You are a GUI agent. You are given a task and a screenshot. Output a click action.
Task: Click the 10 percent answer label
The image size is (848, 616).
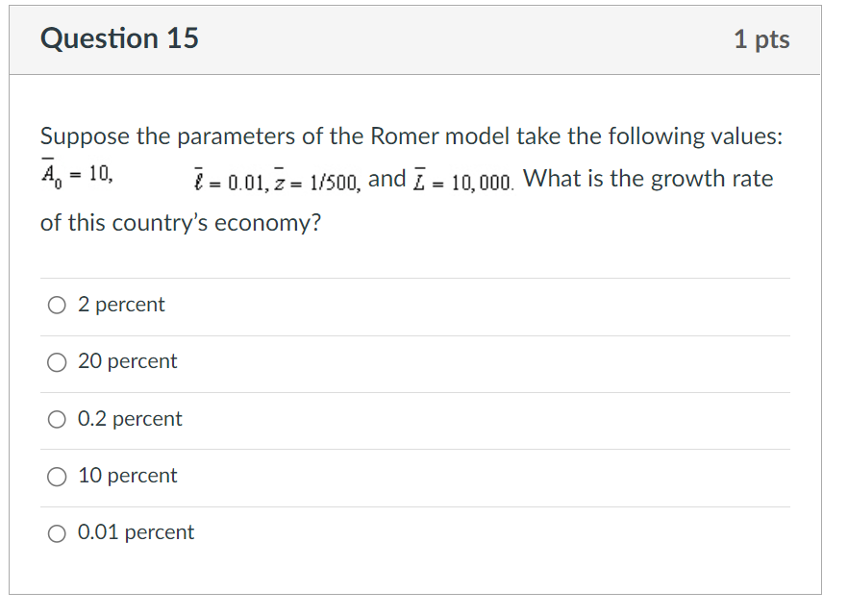[x=126, y=476]
